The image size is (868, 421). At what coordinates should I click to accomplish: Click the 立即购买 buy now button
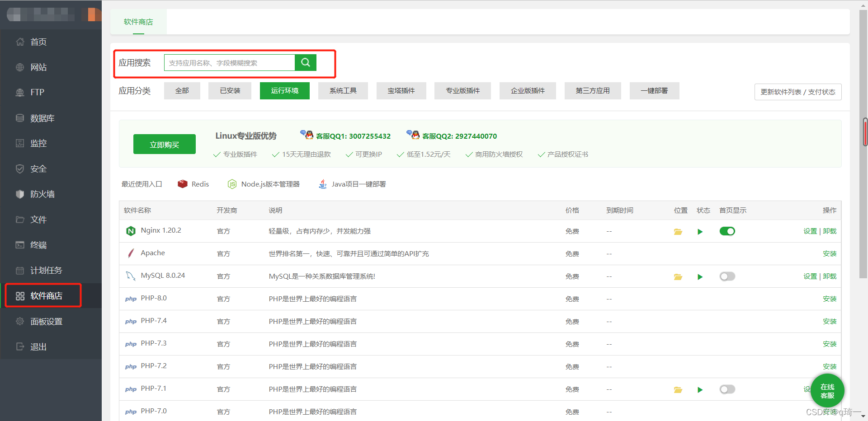[x=165, y=145]
